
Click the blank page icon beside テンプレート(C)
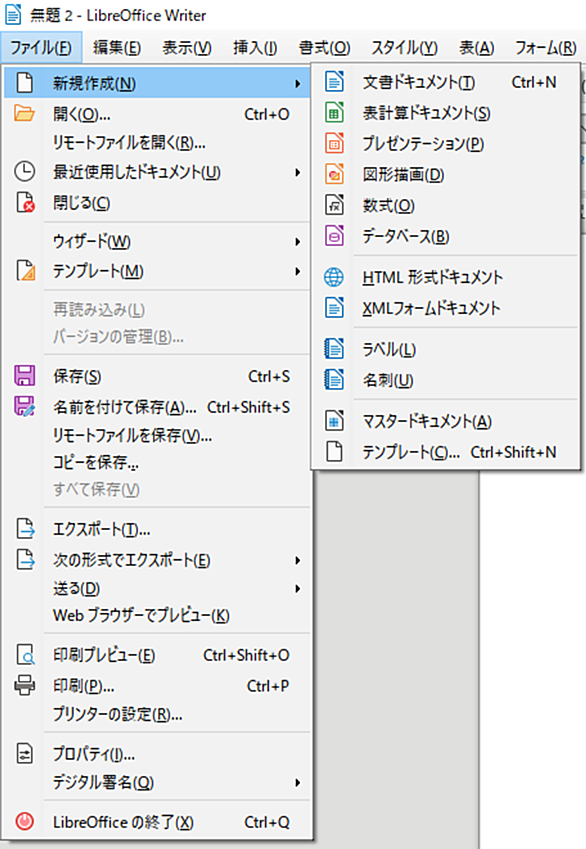tap(334, 452)
